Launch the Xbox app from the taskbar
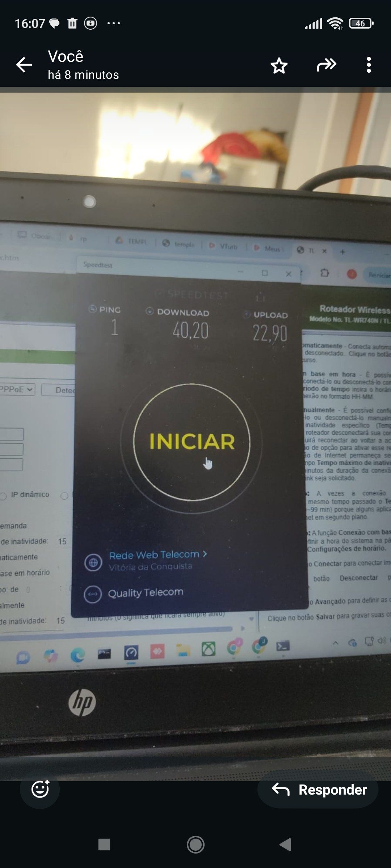This screenshot has height=868, width=391. point(209,649)
